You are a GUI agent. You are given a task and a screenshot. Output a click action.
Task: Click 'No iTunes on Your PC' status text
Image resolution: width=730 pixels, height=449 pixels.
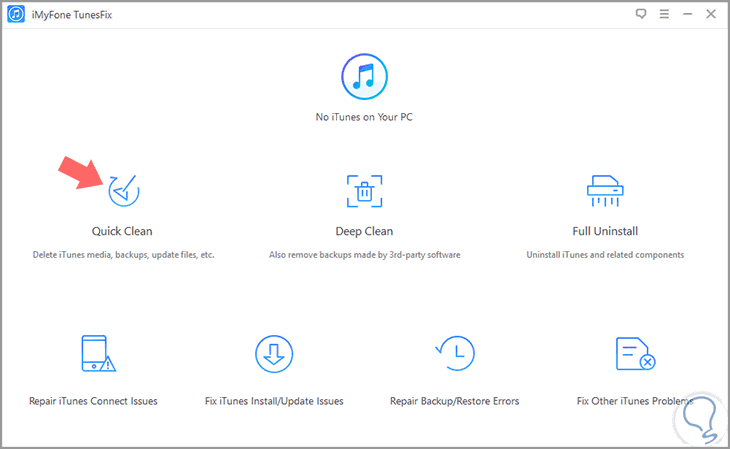tap(364, 117)
